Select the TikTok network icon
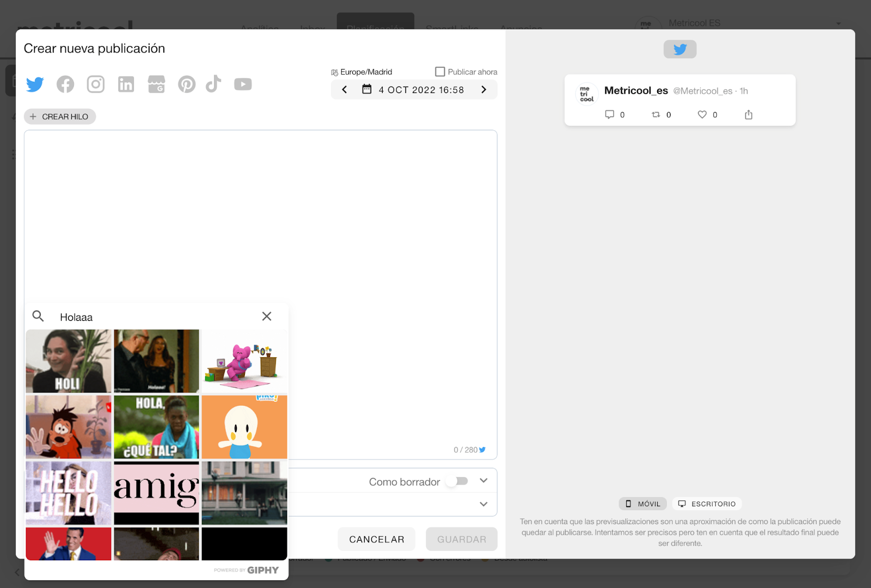Image resolution: width=871 pixels, height=588 pixels. coord(213,84)
